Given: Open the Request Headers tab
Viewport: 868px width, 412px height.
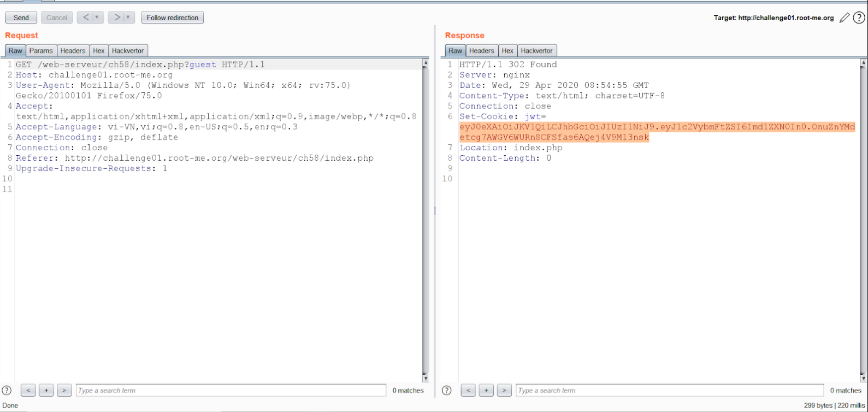Looking at the screenshot, I should point(73,51).
